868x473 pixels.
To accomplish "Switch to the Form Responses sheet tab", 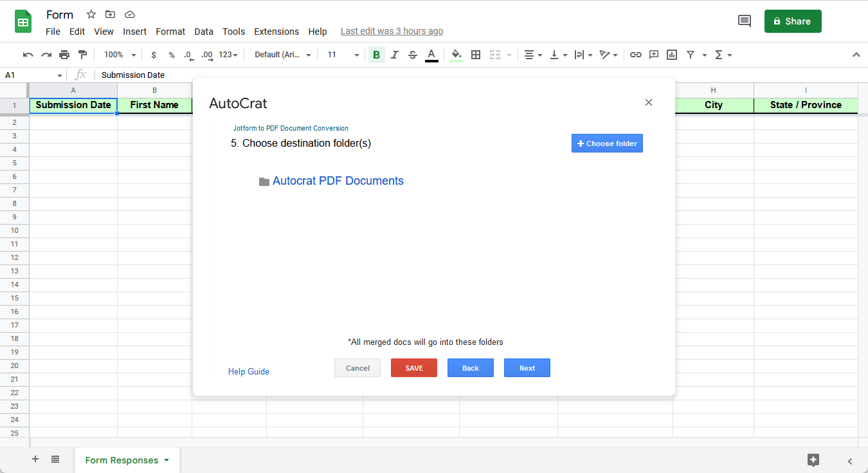I will pyautogui.click(x=122, y=460).
